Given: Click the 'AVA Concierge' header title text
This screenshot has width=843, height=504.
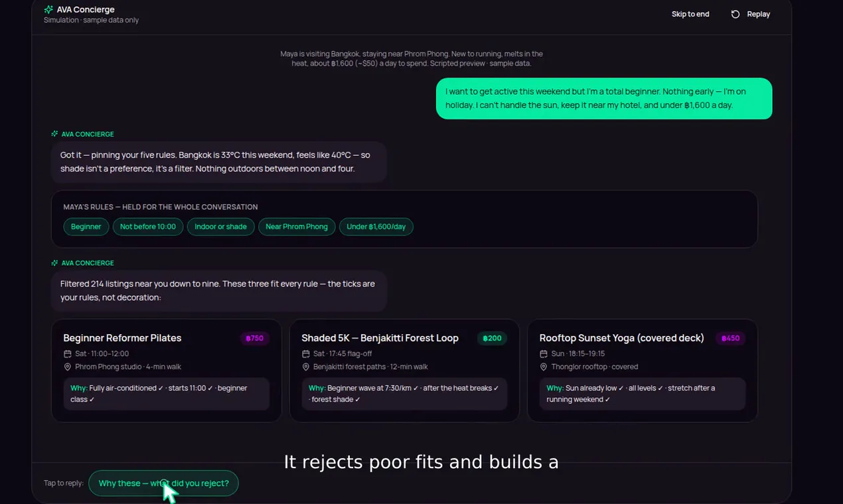Looking at the screenshot, I should click(86, 10).
